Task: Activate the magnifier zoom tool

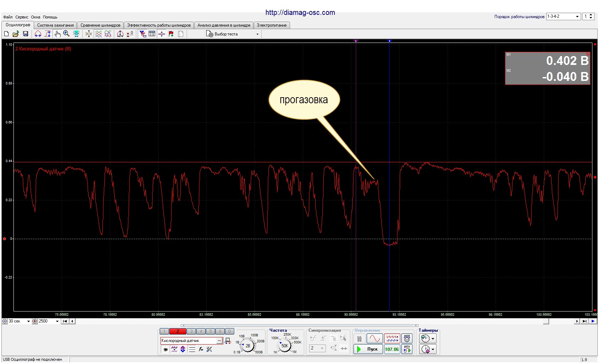Action: 66,34
